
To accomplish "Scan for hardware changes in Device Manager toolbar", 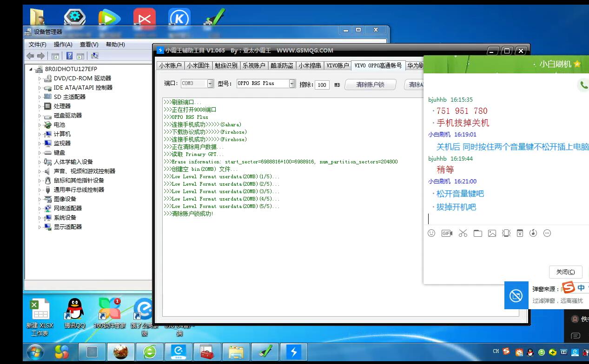I will click(94, 56).
